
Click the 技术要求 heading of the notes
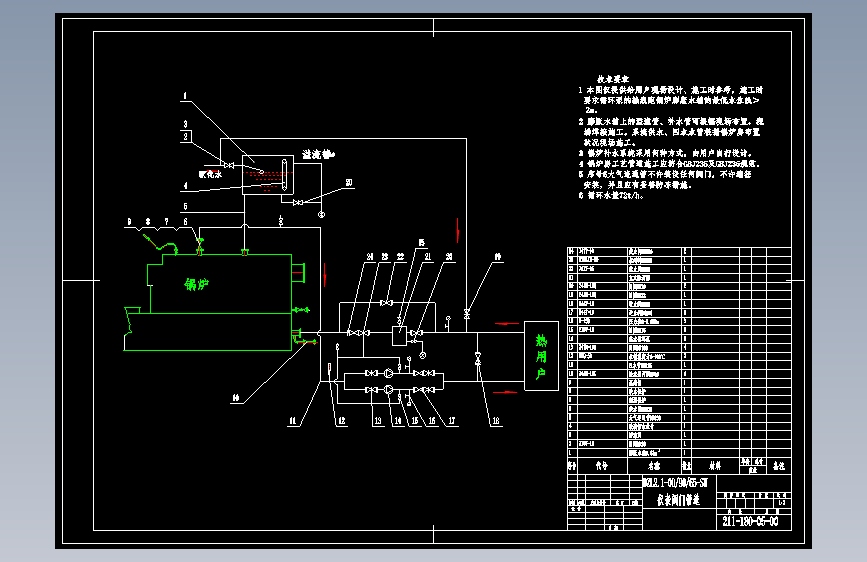[x=613, y=79]
